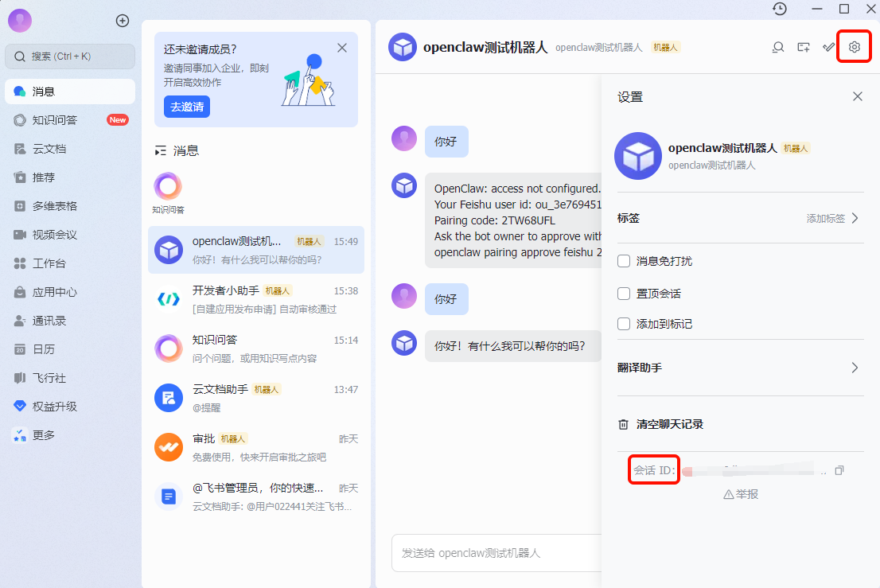Open 通讯录 in the sidebar

pos(70,321)
